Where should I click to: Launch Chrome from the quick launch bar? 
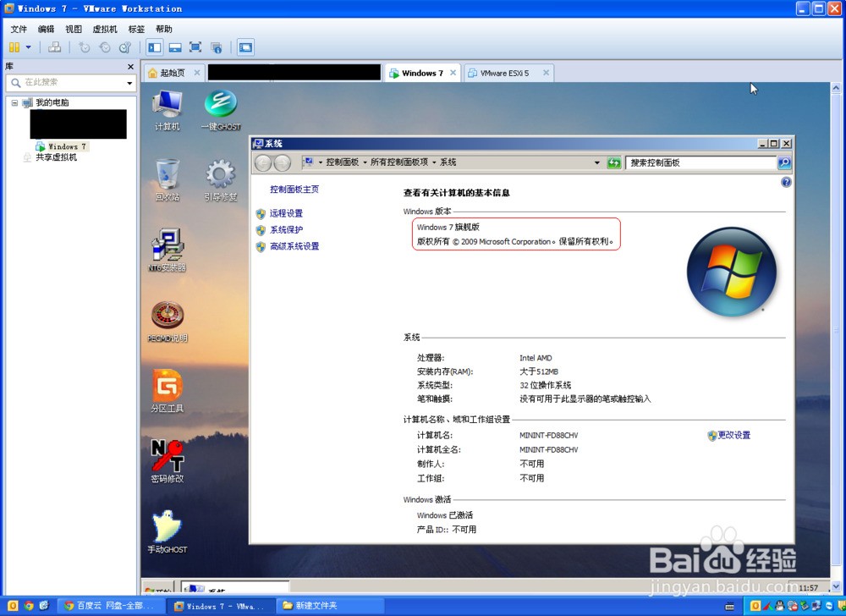point(28,606)
